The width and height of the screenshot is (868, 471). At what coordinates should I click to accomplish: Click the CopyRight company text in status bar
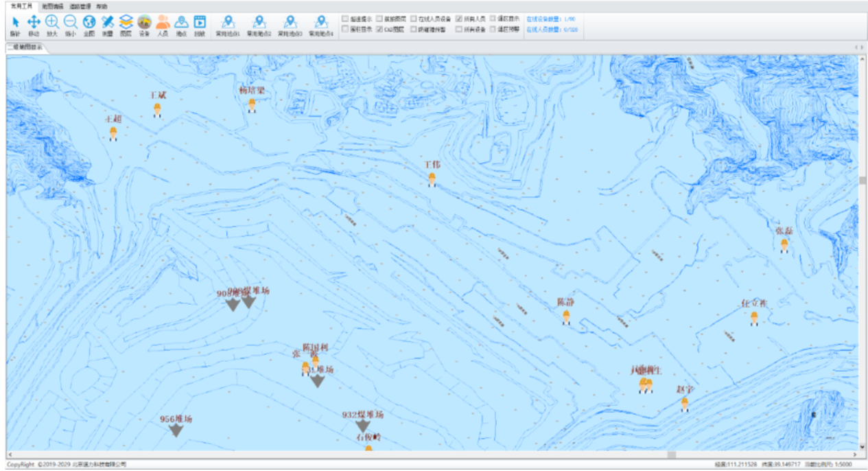[x=67, y=465]
